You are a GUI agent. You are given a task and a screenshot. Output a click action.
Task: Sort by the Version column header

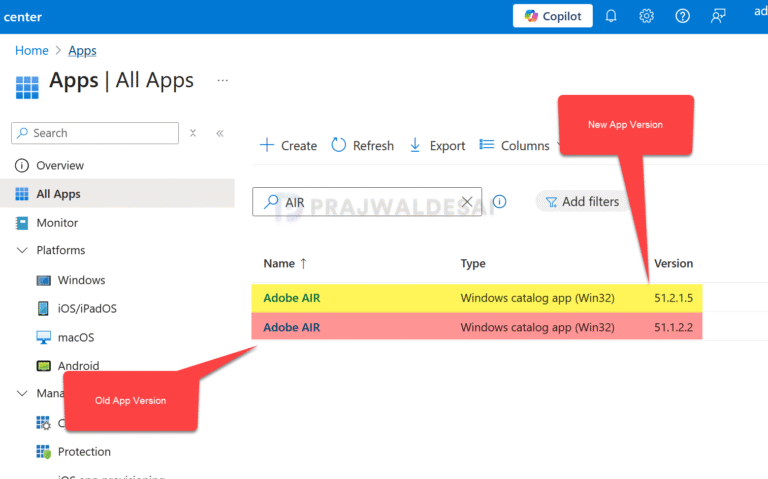point(673,263)
